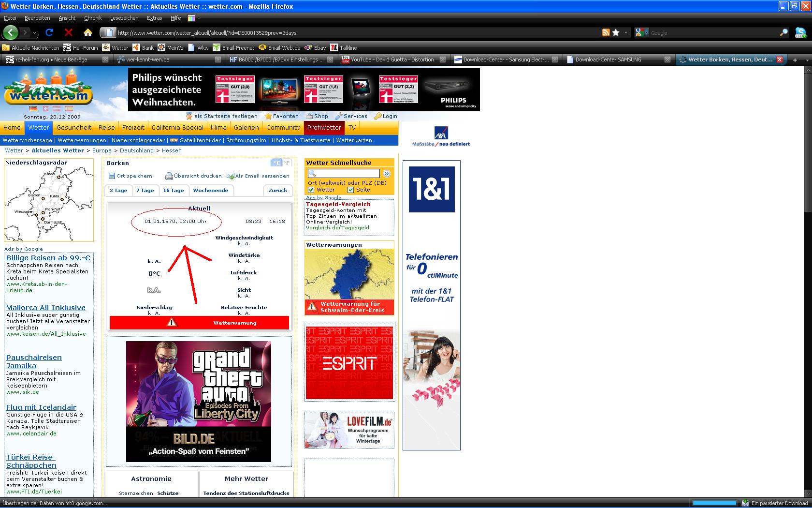Click the Hessen breadcrumb link
Image resolution: width=812 pixels, height=508 pixels.
click(172, 150)
